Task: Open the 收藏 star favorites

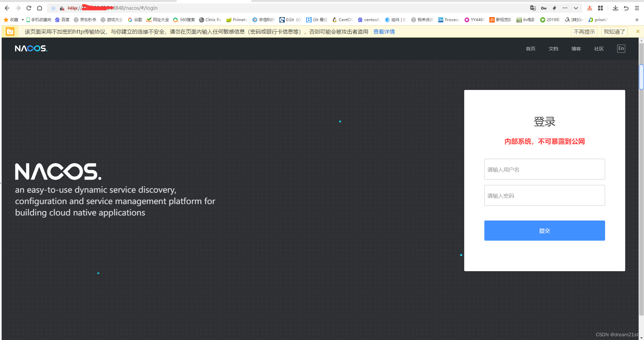Action: pyautogui.click(x=11, y=20)
